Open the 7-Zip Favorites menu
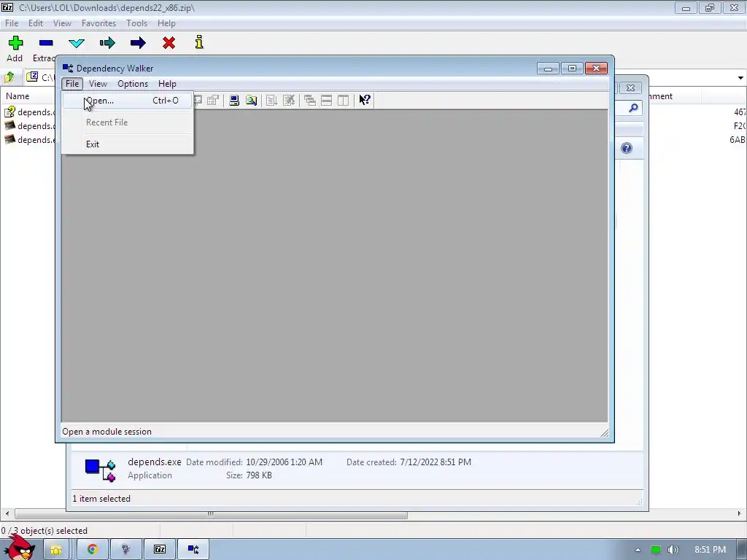 [98, 23]
